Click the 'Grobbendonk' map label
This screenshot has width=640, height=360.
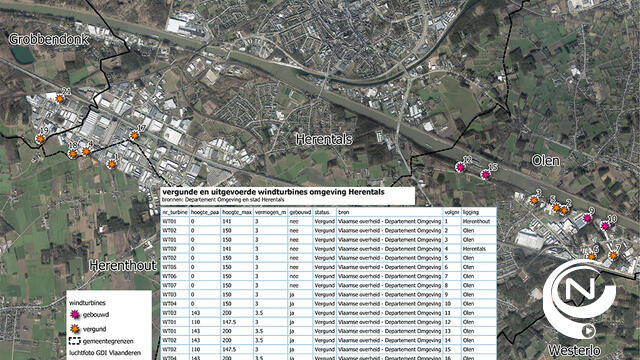[49, 39]
